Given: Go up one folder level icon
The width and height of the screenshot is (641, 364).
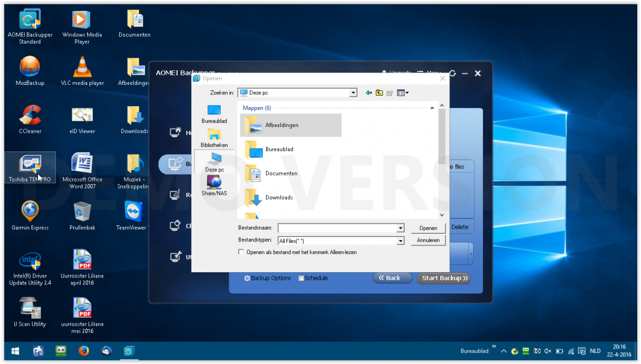Looking at the screenshot, I should pos(379,93).
